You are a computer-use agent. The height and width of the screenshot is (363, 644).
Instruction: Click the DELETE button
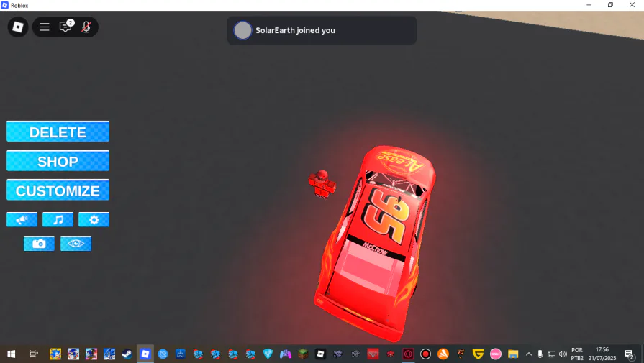click(x=58, y=132)
